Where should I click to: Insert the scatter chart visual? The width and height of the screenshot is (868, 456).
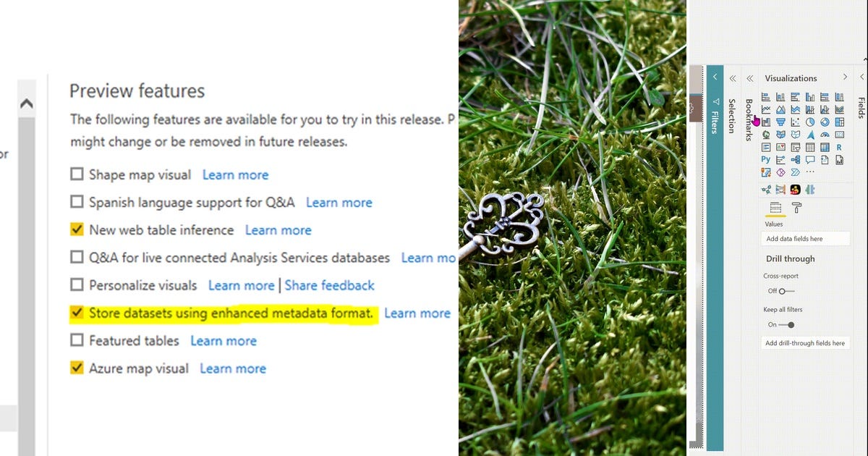pyautogui.click(x=796, y=122)
